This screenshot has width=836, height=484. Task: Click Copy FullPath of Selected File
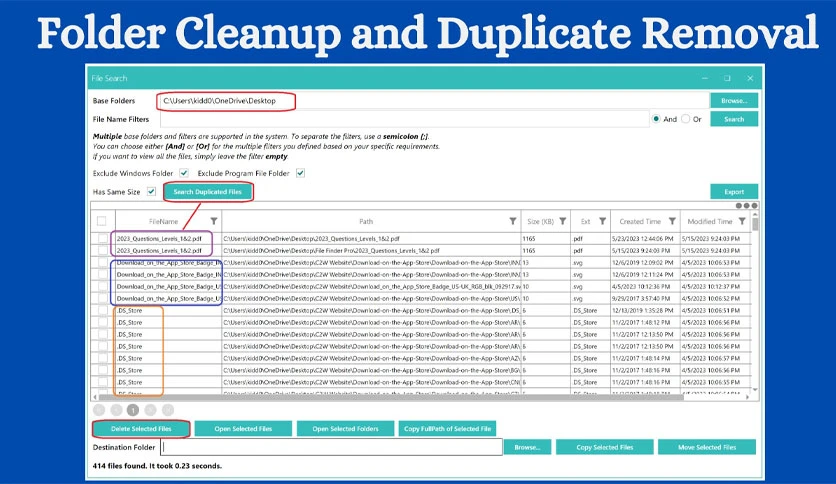point(447,429)
